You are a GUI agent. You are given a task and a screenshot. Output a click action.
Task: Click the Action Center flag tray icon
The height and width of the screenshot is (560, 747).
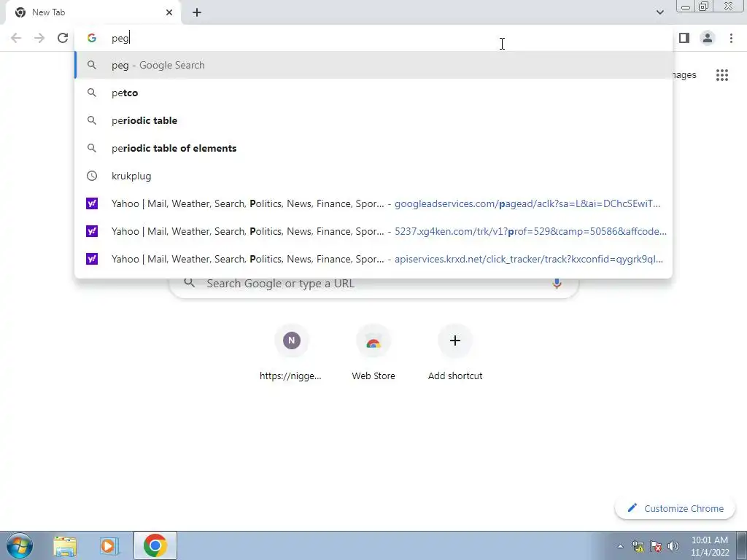coord(656,546)
